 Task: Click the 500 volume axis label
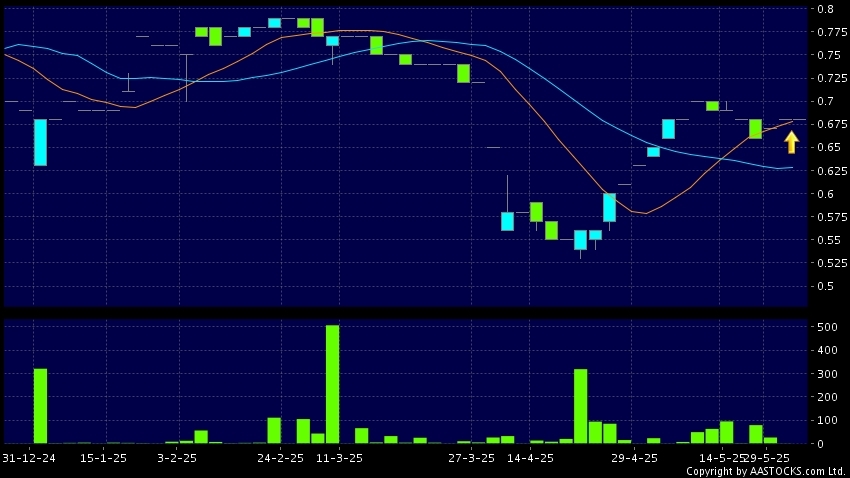pyautogui.click(x=827, y=327)
